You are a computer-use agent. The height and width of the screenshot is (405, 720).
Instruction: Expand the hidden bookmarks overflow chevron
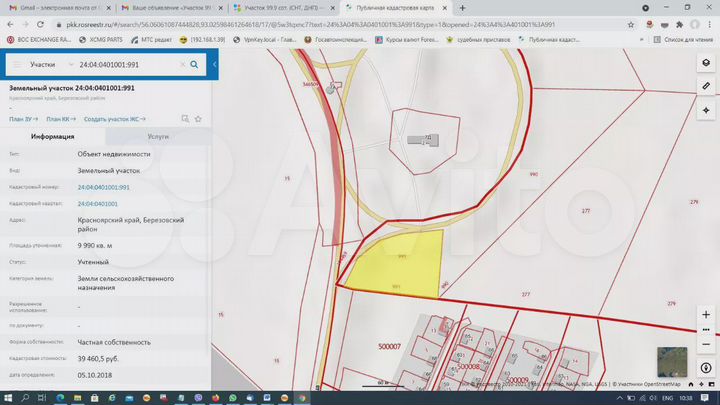641,40
